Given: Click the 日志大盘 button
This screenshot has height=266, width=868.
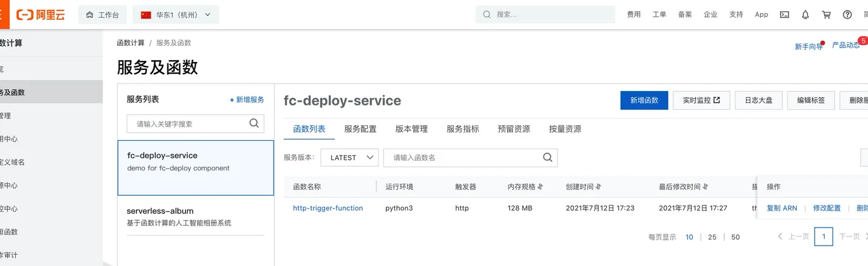Looking at the screenshot, I should point(758,100).
